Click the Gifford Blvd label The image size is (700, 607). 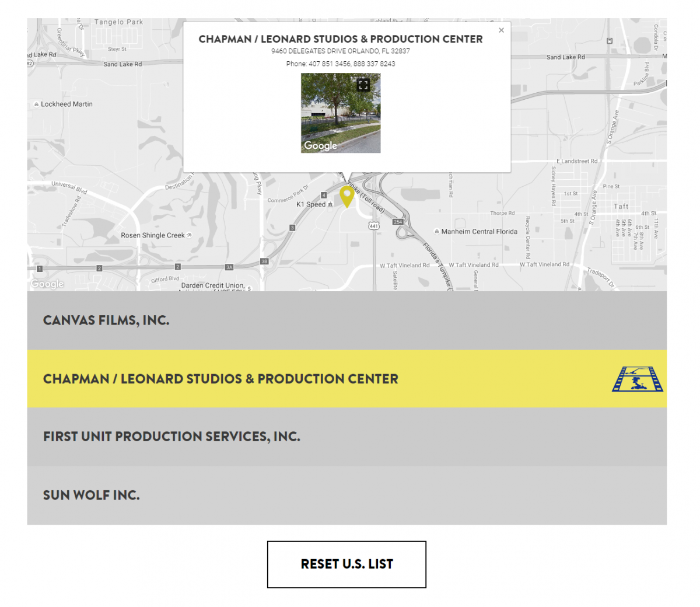tap(165, 279)
